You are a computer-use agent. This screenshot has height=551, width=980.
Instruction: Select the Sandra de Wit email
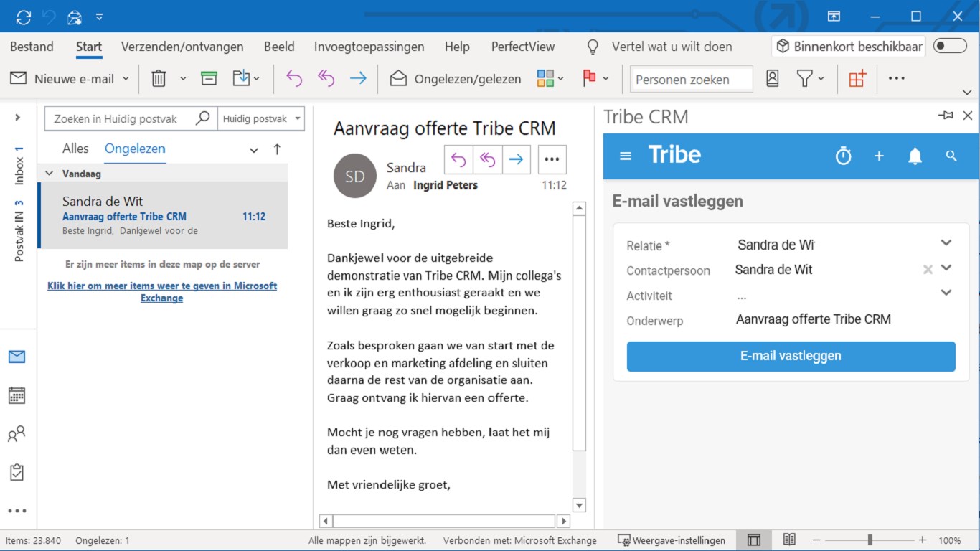point(163,215)
